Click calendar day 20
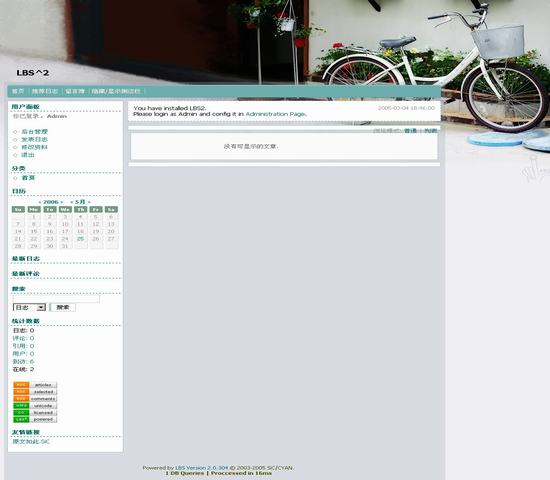Screen dimensions: 550x480 111,232
